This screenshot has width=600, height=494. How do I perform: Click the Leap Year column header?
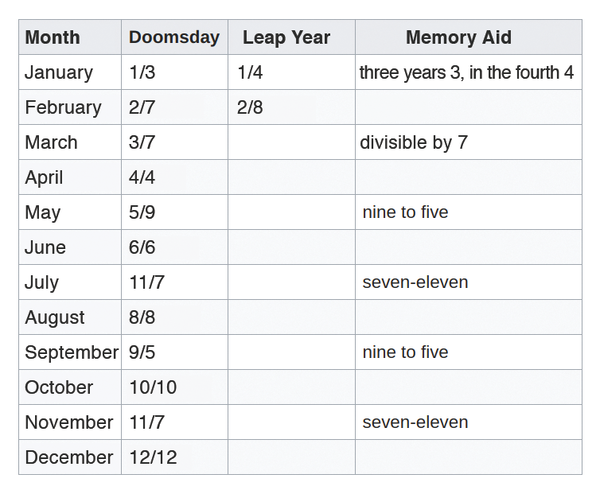[286, 38]
